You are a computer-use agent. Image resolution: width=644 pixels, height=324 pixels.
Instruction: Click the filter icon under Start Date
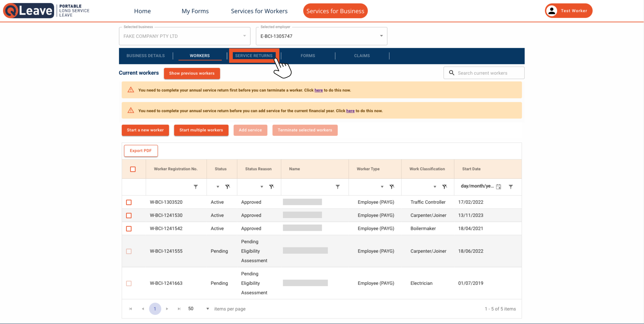point(511,187)
